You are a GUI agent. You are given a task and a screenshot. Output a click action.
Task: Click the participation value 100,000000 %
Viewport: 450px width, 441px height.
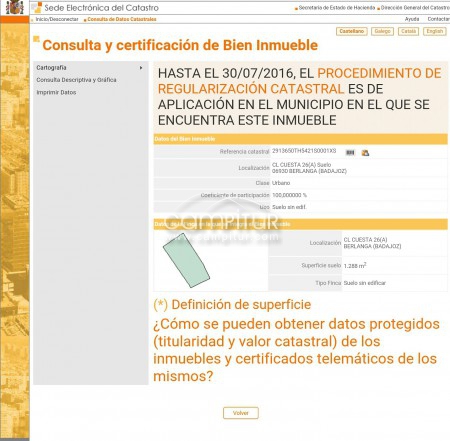pyautogui.click(x=289, y=195)
